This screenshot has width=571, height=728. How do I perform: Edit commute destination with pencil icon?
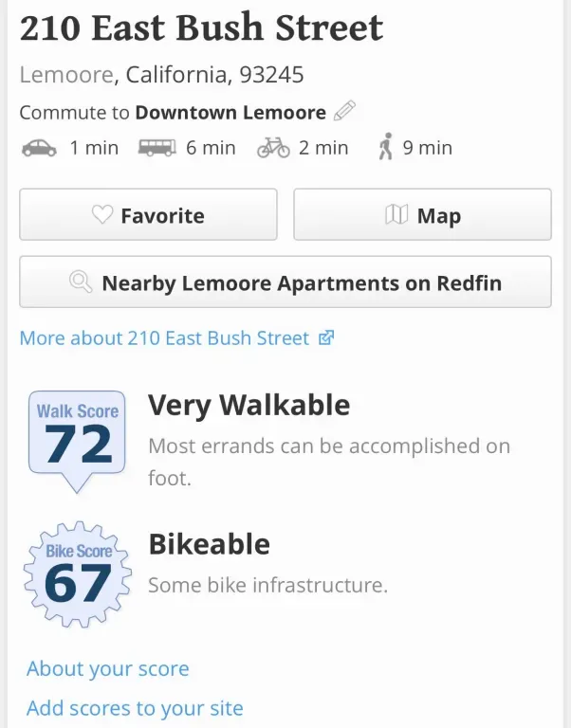pos(344,112)
